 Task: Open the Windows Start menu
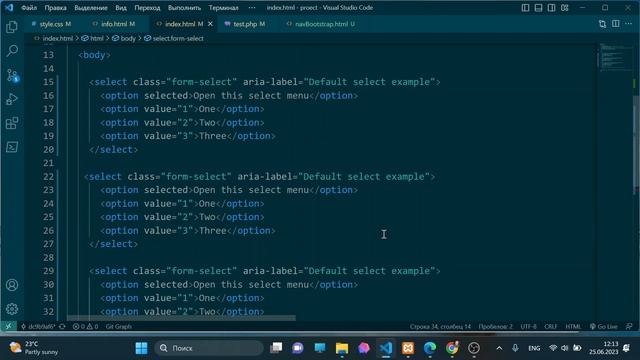(x=141, y=348)
